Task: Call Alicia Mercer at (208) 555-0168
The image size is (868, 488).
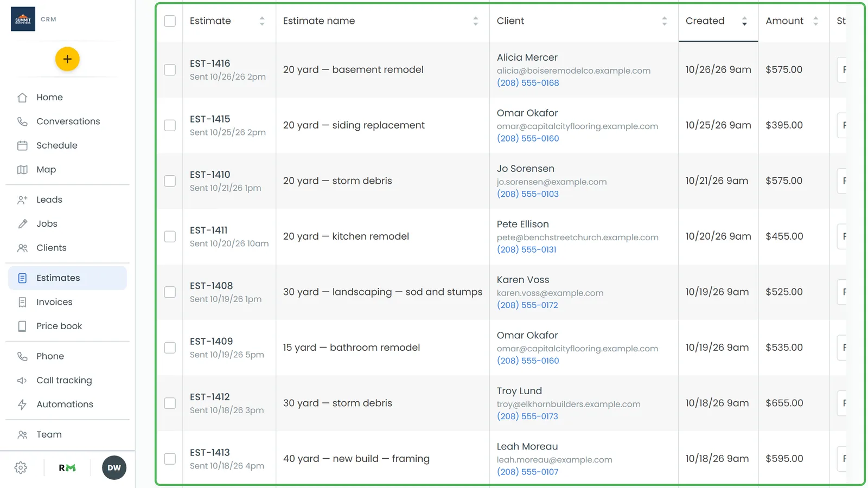Action: [x=528, y=83]
